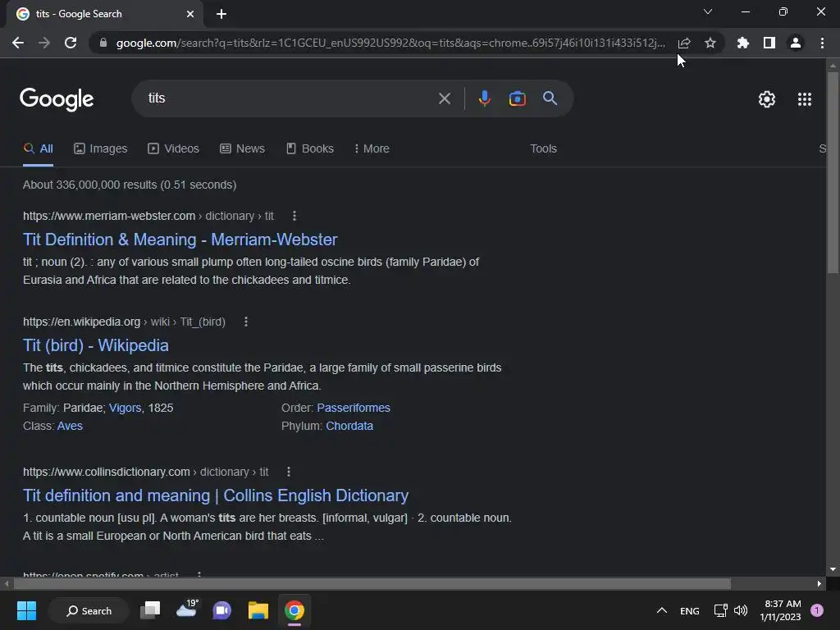Open Collins English Dictionary result link
840x630 pixels.
[216, 495]
